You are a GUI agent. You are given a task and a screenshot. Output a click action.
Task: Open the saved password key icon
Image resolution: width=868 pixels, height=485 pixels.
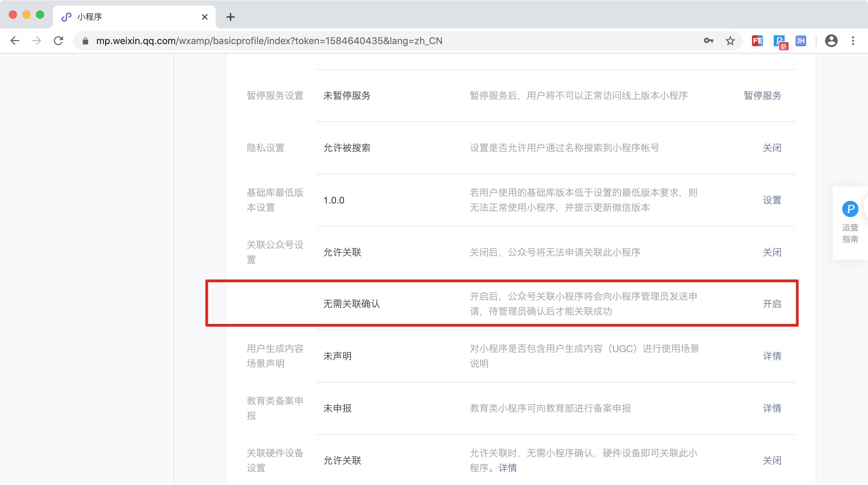pos(708,41)
